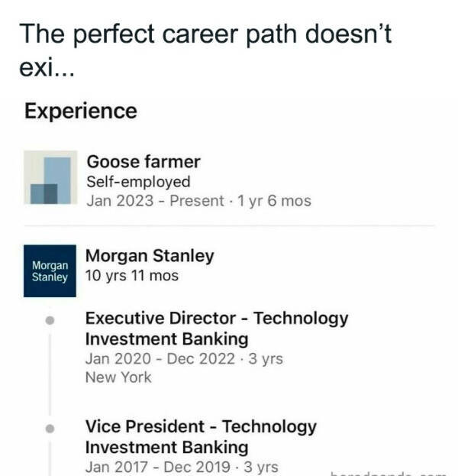Click the Vice President timeline bullet
Image resolution: width=458 pixels, height=476 pixels.
(50, 429)
